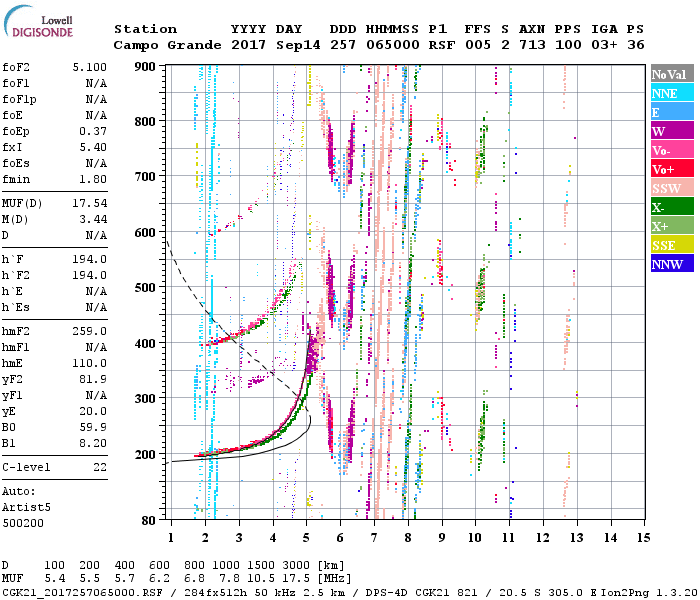Select the X+ light green legend swatch
This screenshot has width=700, height=600.
click(672, 225)
